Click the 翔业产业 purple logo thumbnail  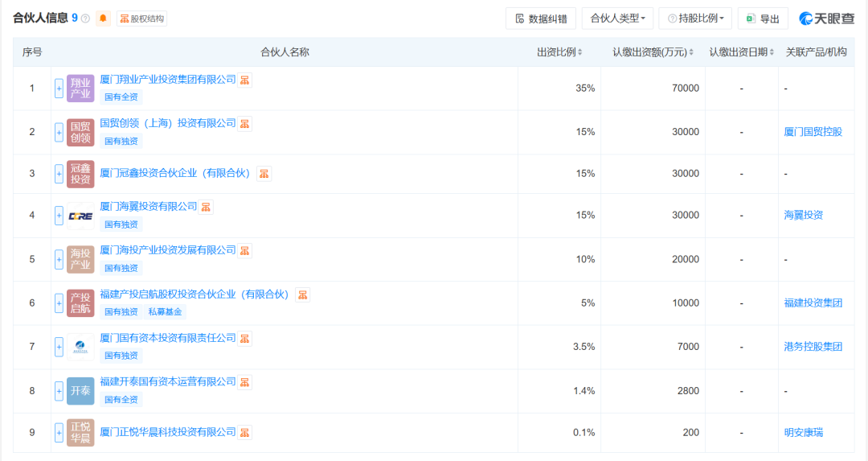(x=80, y=88)
